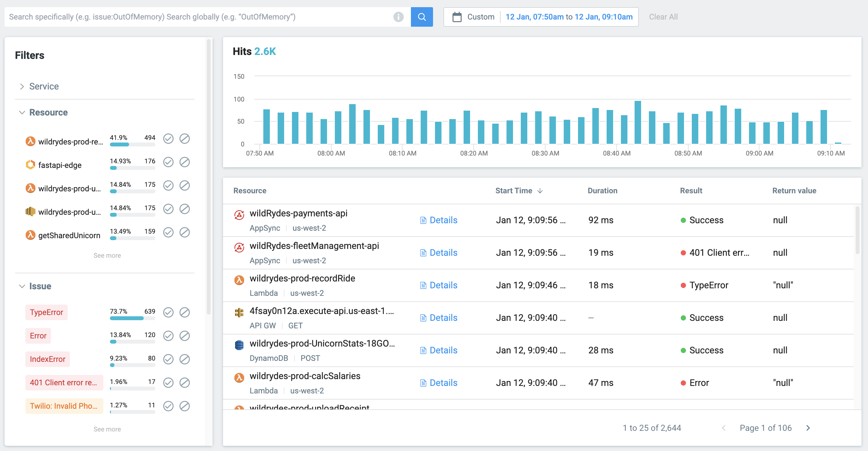Include the getSharedUnicorn resource filter

pos(168,232)
